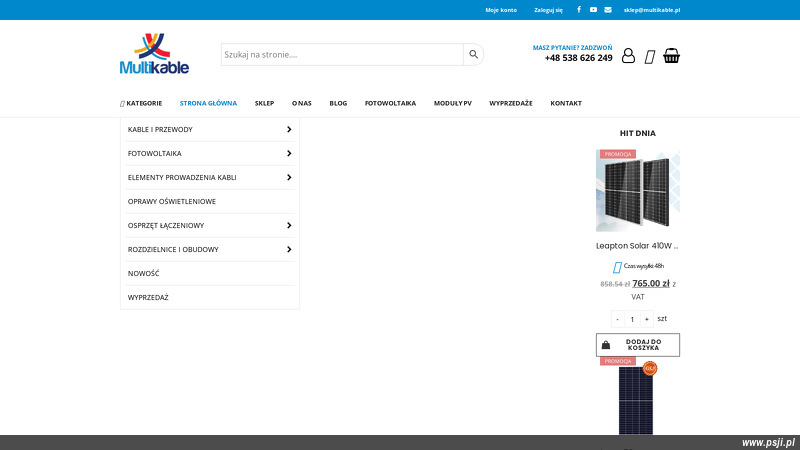Expand Osprzęt łączeniowy arrow
The height and width of the screenshot is (450, 800).
(x=289, y=226)
